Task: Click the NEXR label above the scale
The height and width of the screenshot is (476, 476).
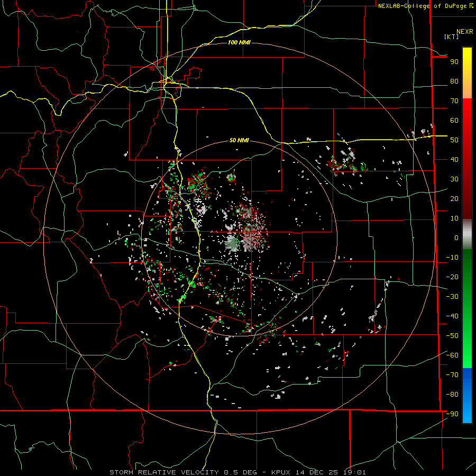Action: click(465, 32)
